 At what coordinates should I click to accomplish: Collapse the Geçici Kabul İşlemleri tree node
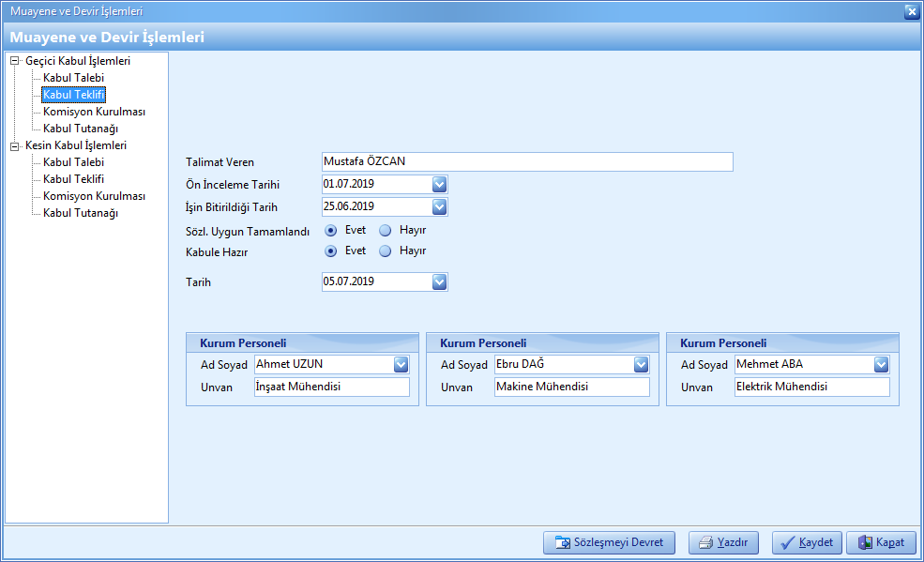pos(14,61)
